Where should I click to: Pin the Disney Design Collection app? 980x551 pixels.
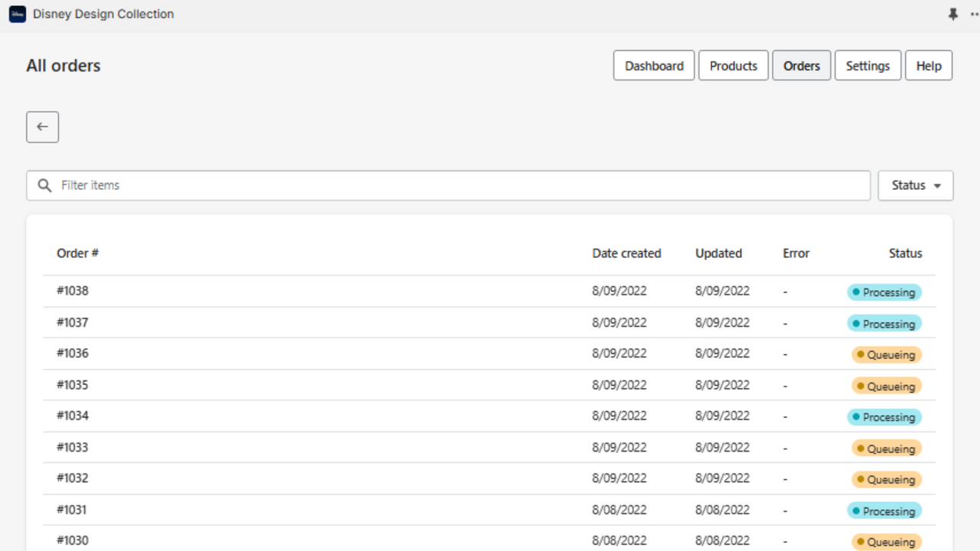coord(952,14)
